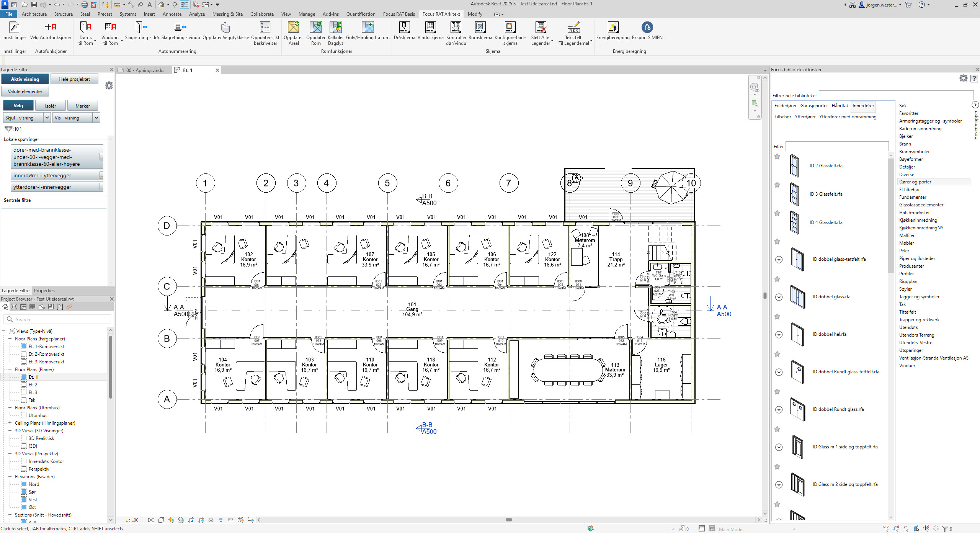980x533 pixels.
Task: Open Trapper og rekkverk library folder
Action: click(919, 319)
